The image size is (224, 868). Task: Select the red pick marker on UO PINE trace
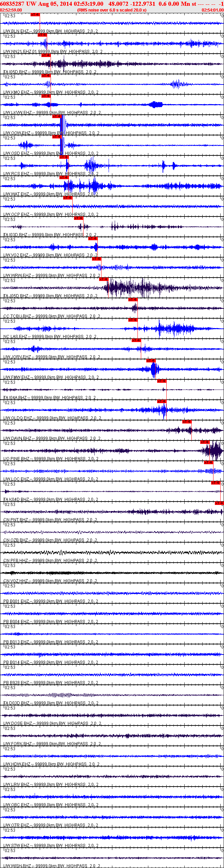tap(205, 442)
